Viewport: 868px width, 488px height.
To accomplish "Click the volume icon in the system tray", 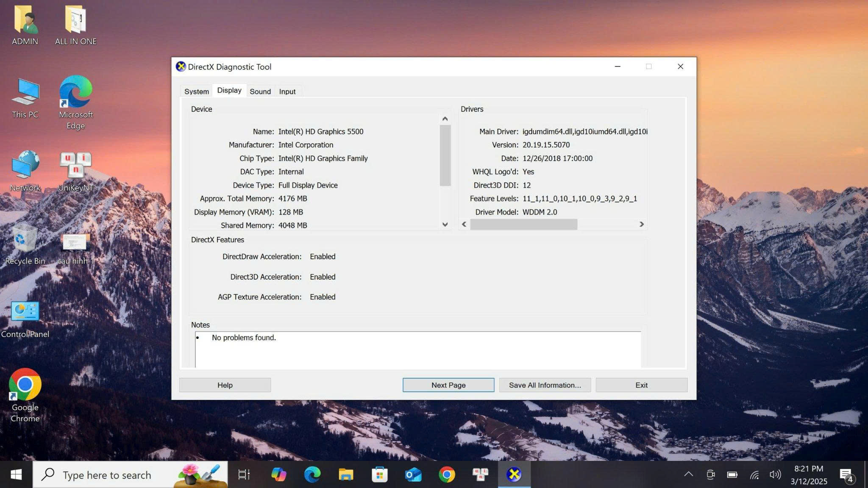I will tap(775, 474).
